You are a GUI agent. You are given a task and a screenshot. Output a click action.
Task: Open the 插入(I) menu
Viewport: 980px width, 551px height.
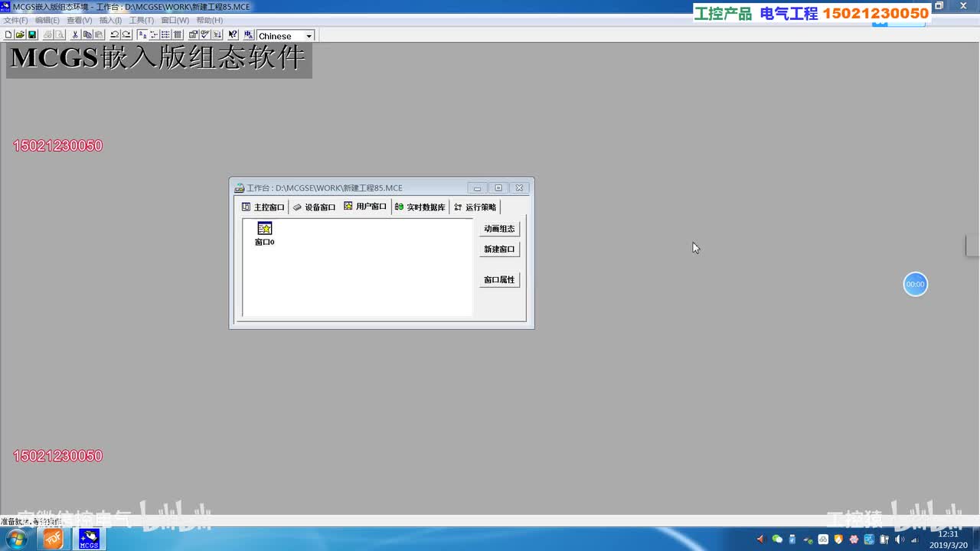pyautogui.click(x=111, y=20)
